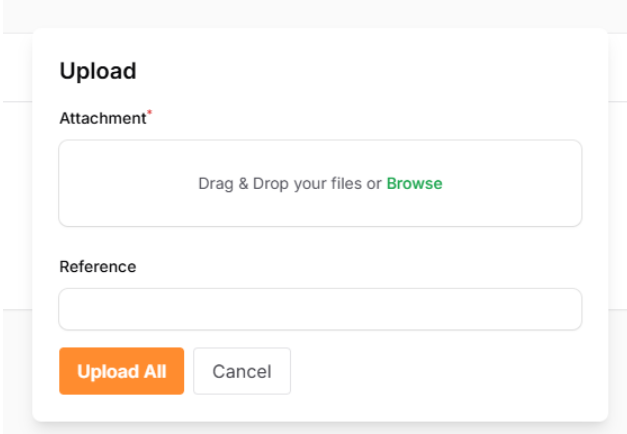Click the Upload dialog heading
The image size is (627, 434).
(x=98, y=71)
